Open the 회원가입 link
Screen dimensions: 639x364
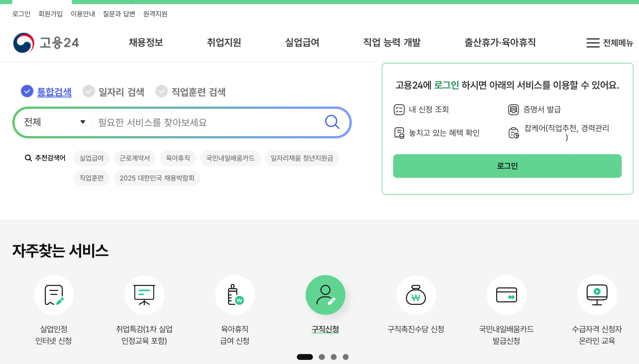coord(50,14)
